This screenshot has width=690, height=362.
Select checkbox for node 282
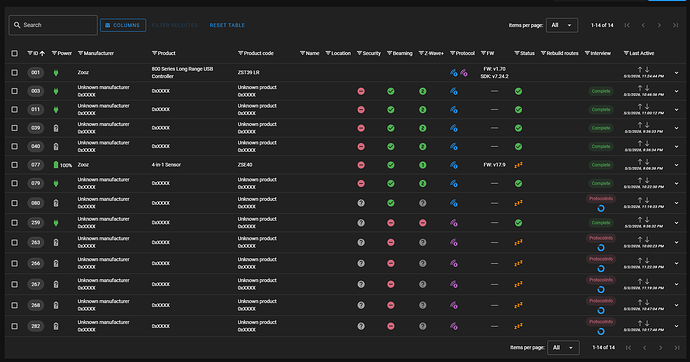pos(15,326)
